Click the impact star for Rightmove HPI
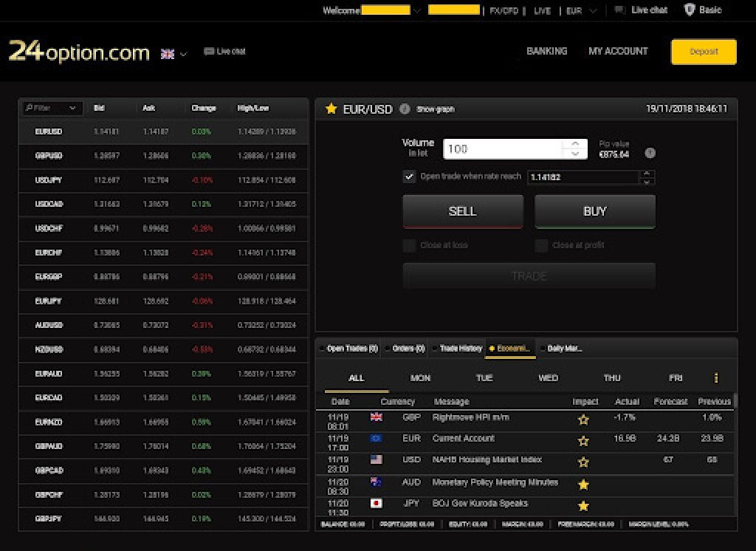 click(x=583, y=420)
